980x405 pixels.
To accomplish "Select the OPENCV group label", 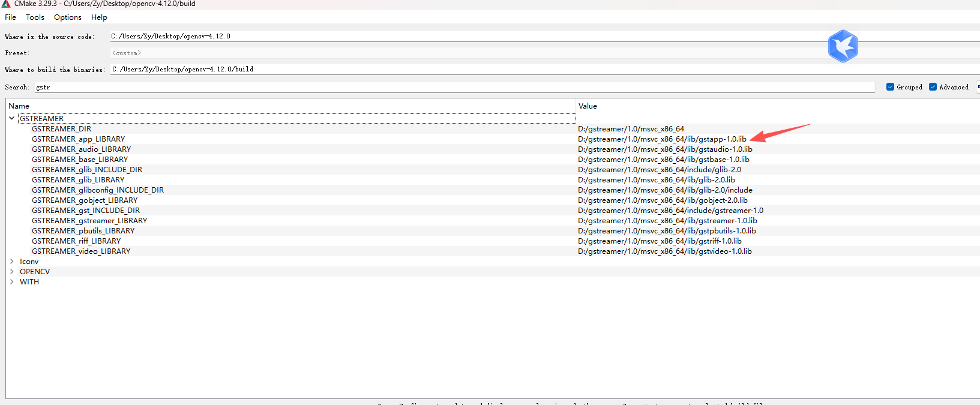I will (x=35, y=271).
